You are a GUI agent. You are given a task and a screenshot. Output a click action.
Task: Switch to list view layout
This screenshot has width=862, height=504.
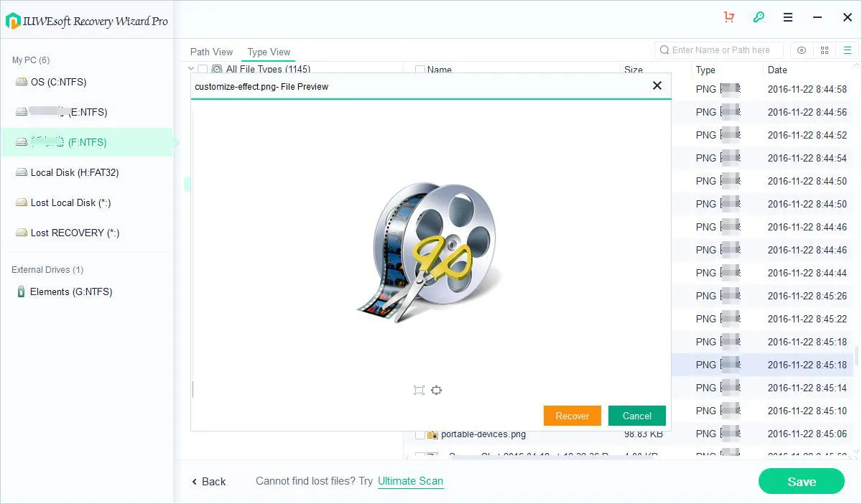(848, 50)
